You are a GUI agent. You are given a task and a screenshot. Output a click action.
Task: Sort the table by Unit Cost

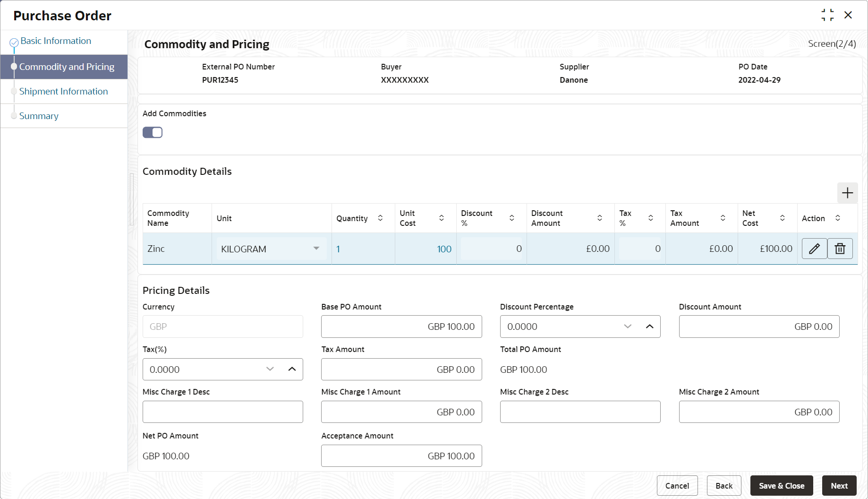point(442,218)
